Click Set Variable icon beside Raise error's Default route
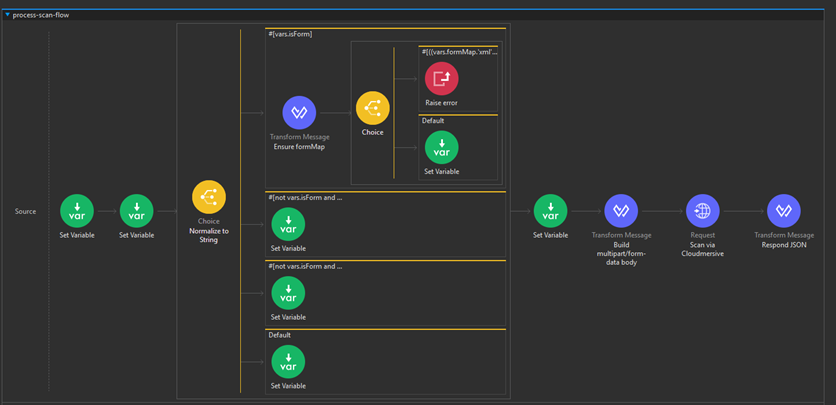The image size is (836, 405). pos(441,147)
